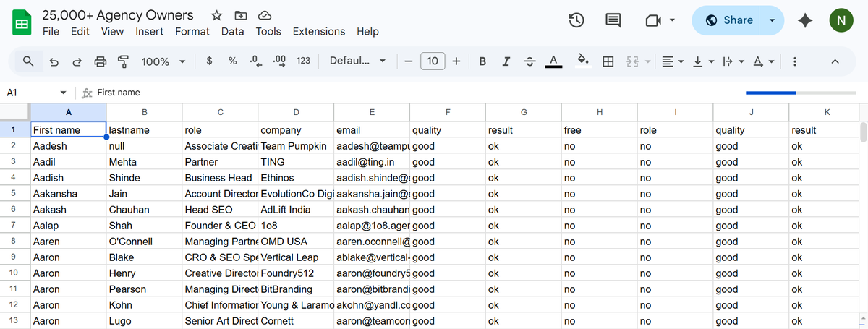
Task: Start a Meet call with camera icon
Action: coord(653,20)
